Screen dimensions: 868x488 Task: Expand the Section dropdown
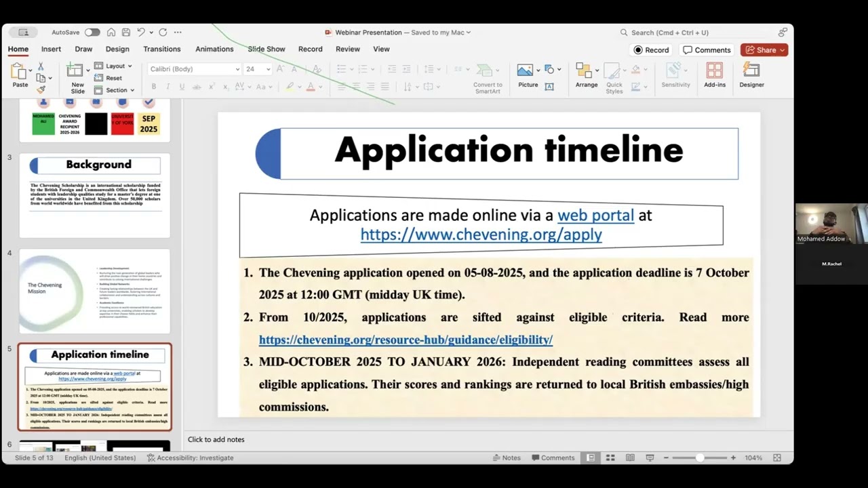click(114, 90)
